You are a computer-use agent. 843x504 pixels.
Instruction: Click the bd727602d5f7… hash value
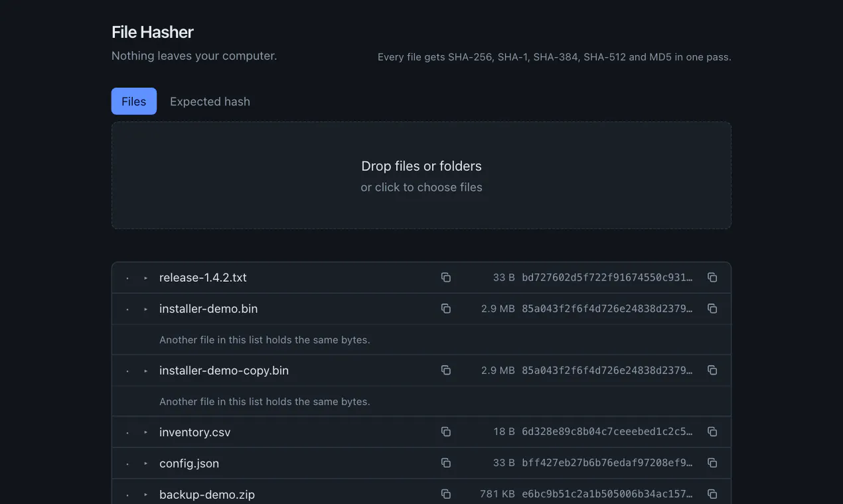[607, 277]
